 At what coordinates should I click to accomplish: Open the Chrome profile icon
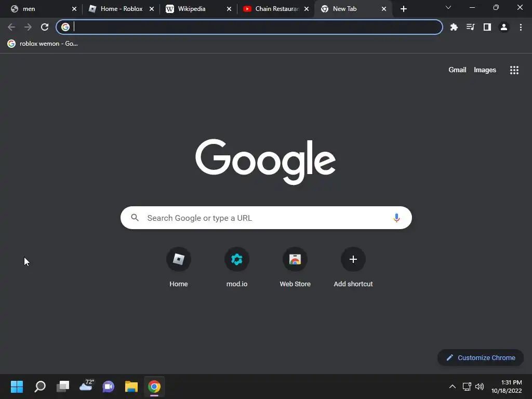point(504,27)
